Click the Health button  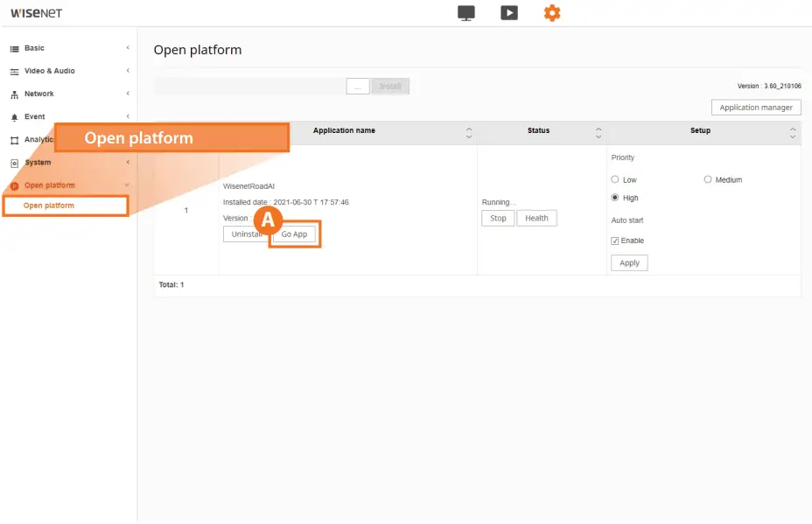click(x=536, y=218)
